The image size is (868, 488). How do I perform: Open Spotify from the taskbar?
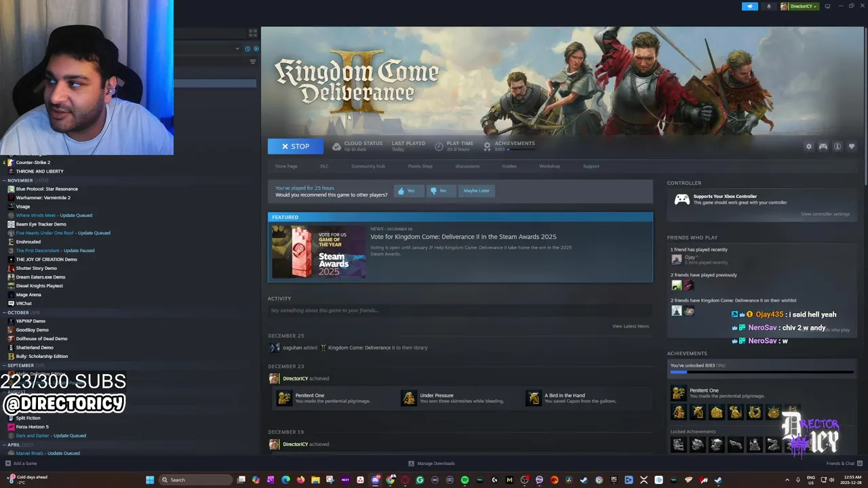(465, 480)
